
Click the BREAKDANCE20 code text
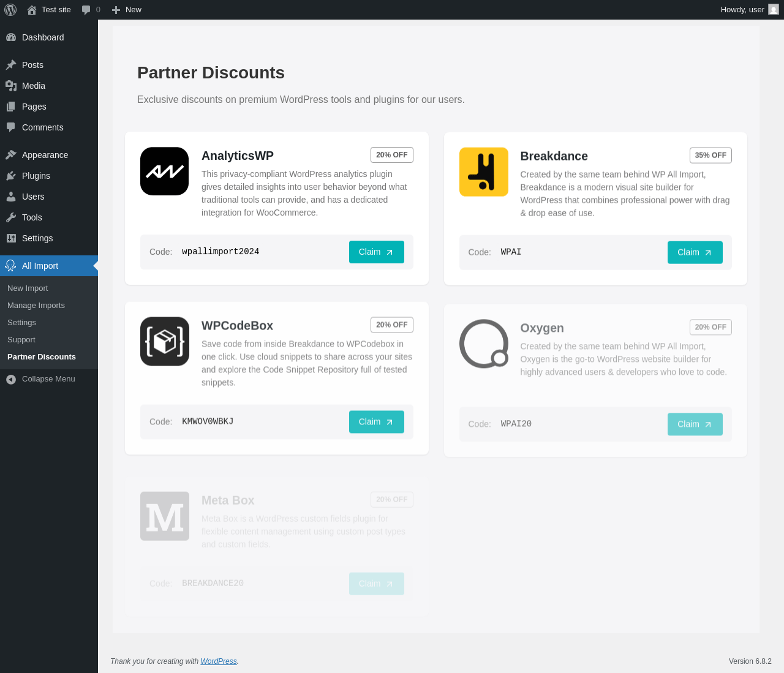pyautogui.click(x=213, y=584)
